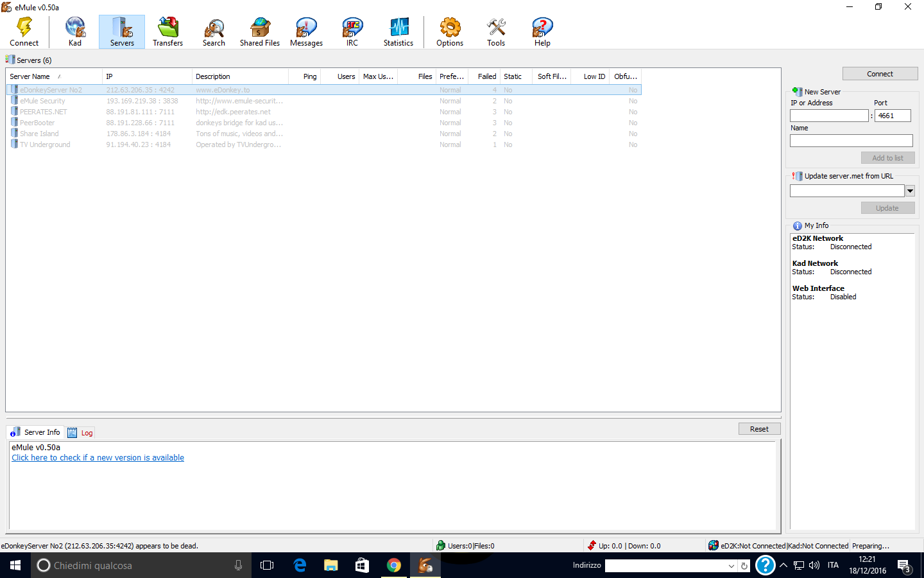Image resolution: width=924 pixels, height=578 pixels.
Task: Click the IP or Address input field
Action: (x=829, y=116)
